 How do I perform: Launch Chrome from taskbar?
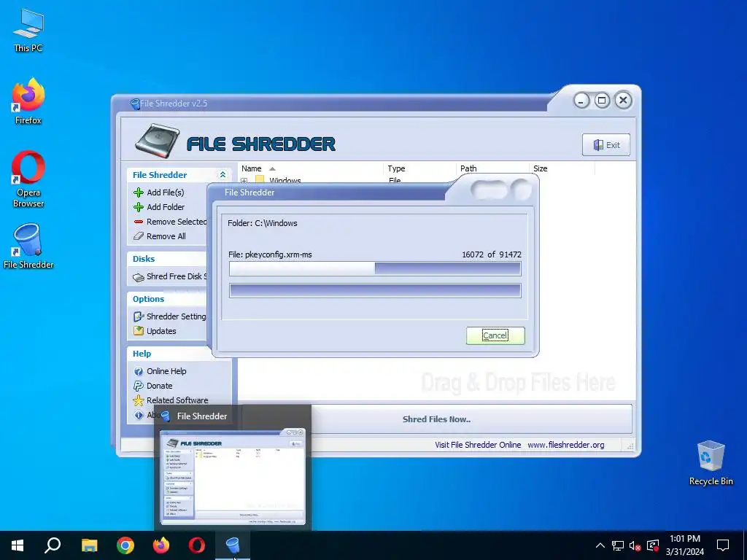pyautogui.click(x=125, y=545)
